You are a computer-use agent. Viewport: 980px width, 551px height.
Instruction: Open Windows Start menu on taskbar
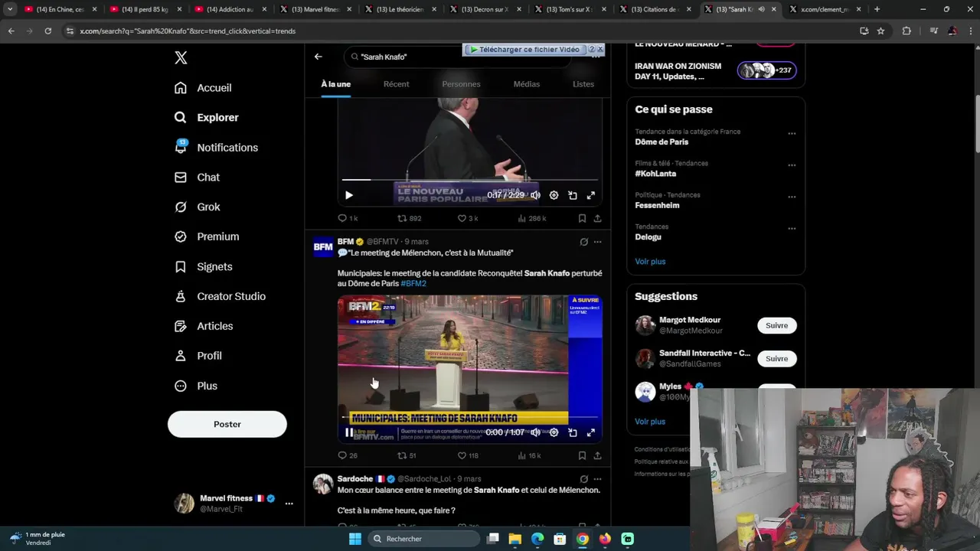[355, 539]
